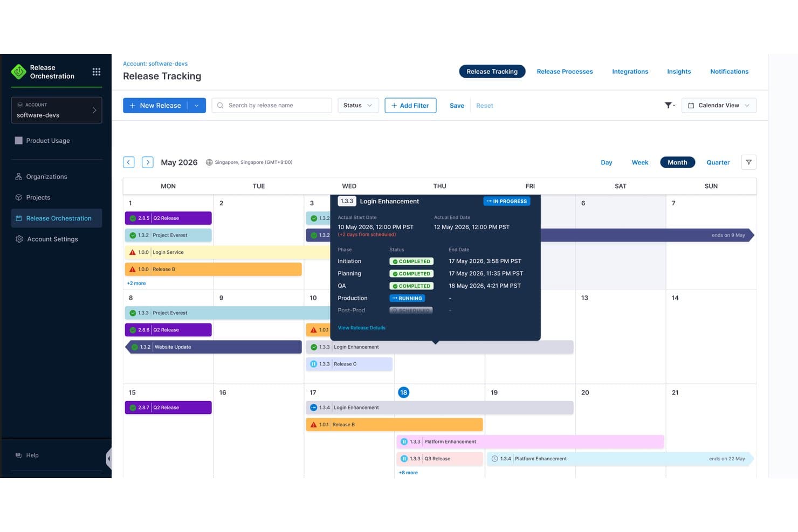798x532 pixels.
Task: Go to next month arrow
Action: [x=148, y=162]
